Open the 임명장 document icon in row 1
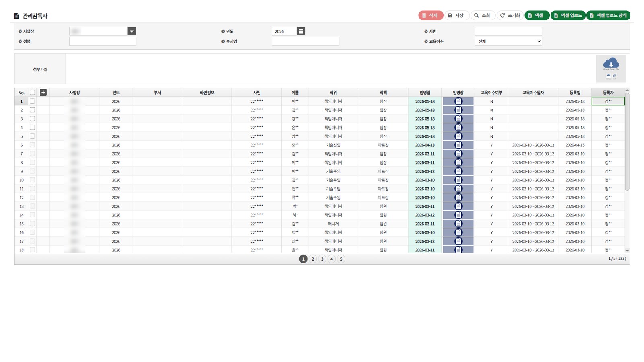The height and width of the screenshot is (362, 644). coord(458,101)
